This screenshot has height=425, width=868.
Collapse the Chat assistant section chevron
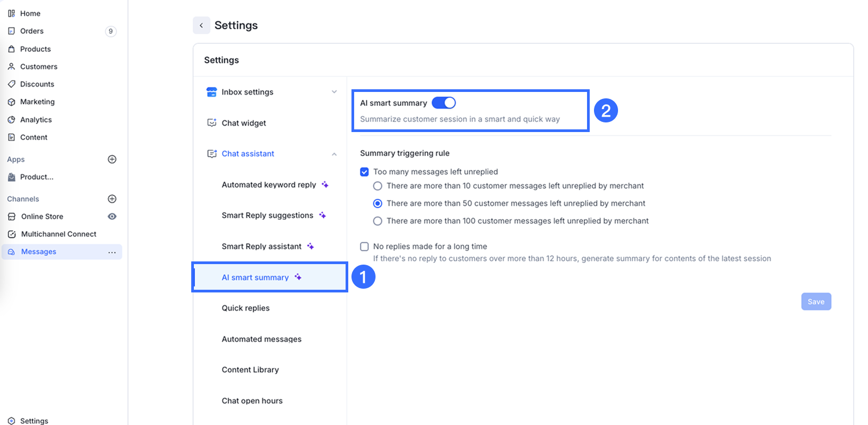click(334, 154)
